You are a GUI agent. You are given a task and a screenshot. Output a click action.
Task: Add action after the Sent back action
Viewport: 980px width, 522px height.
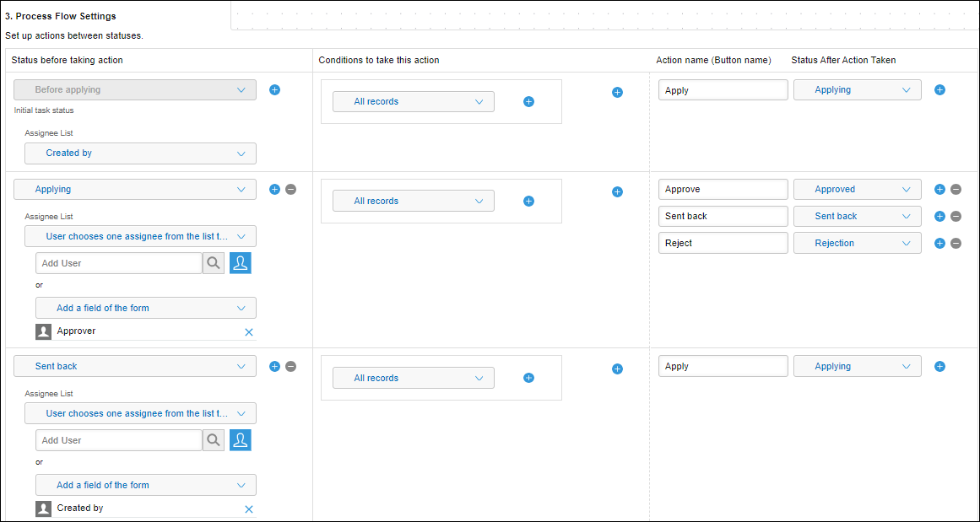[x=939, y=216]
